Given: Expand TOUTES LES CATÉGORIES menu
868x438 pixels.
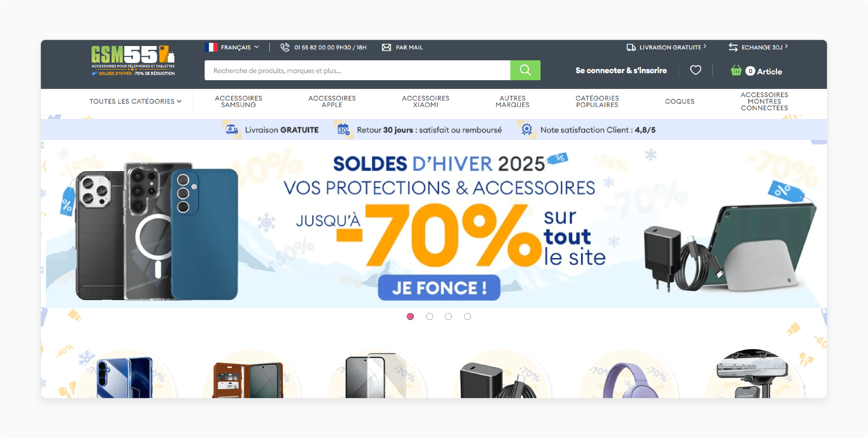Looking at the screenshot, I should 135,101.
